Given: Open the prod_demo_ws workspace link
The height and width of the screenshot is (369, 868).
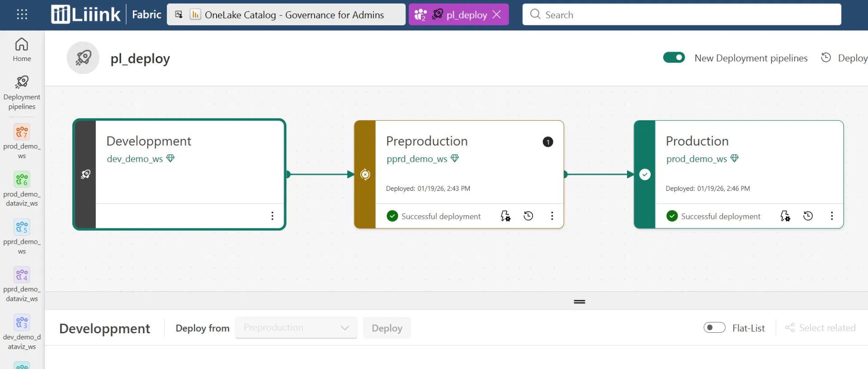Looking at the screenshot, I should pyautogui.click(x=696, y=159).
